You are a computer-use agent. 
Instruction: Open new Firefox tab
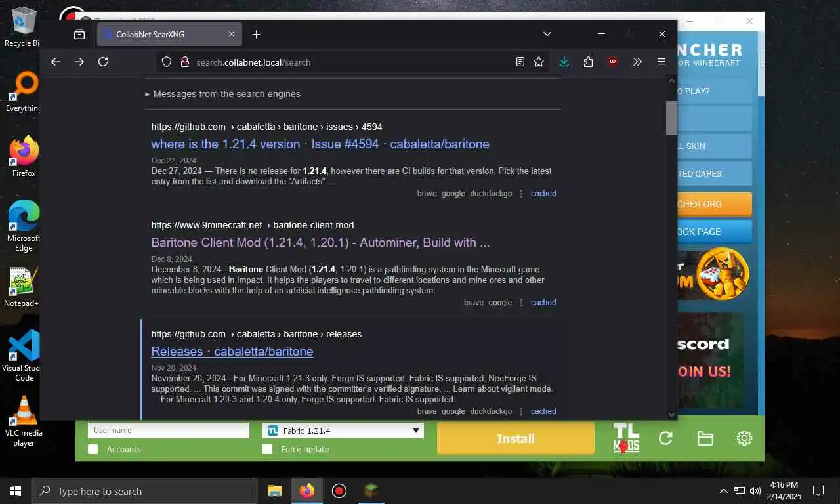(x=257, y=34)
